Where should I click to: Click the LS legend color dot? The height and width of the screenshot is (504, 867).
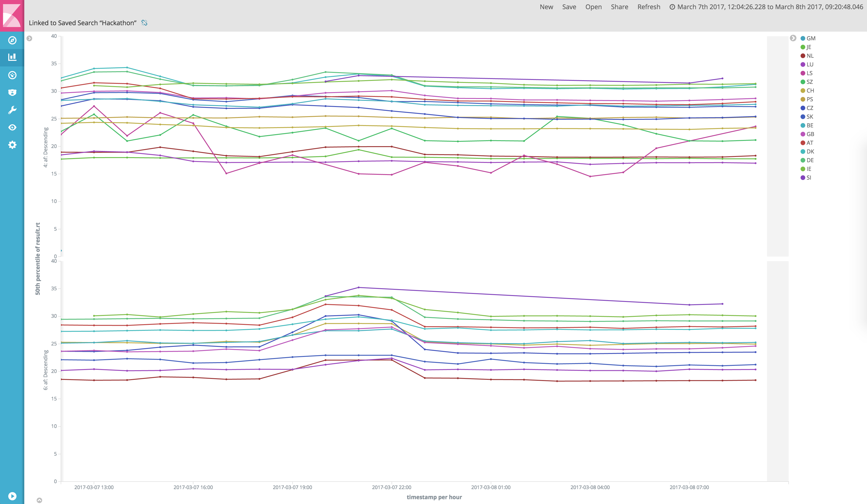click(803, 73)
